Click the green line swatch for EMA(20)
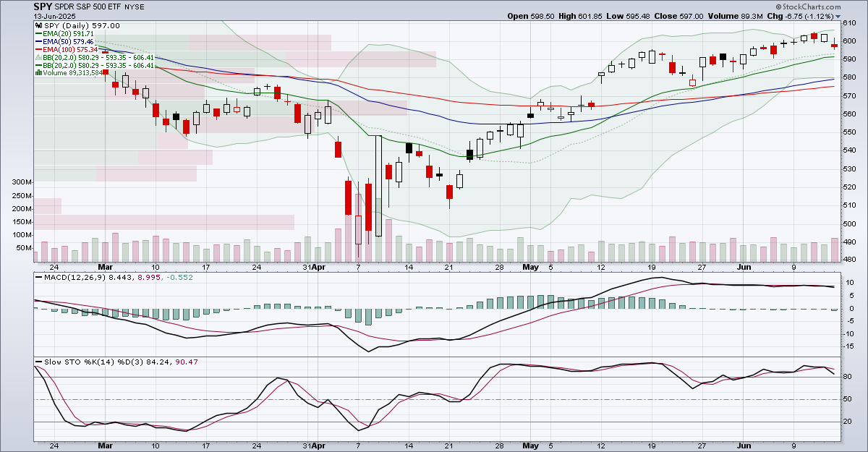 (38, 33)
